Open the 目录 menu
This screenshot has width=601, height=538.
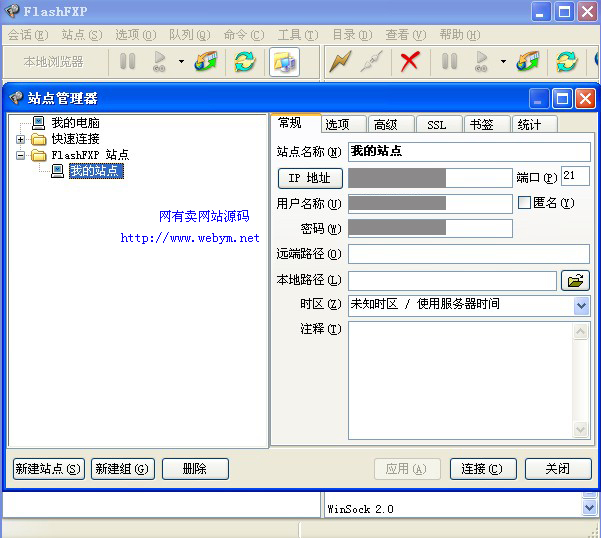point(352,35)
